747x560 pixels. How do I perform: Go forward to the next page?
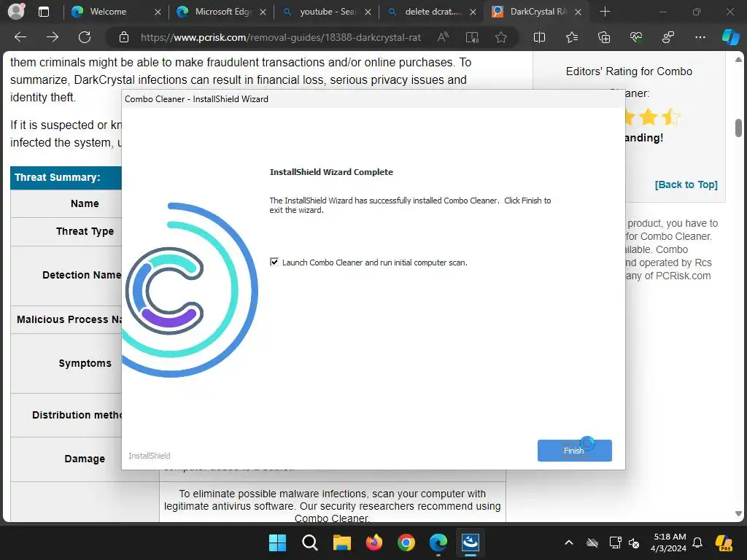[x=53, y=37]
